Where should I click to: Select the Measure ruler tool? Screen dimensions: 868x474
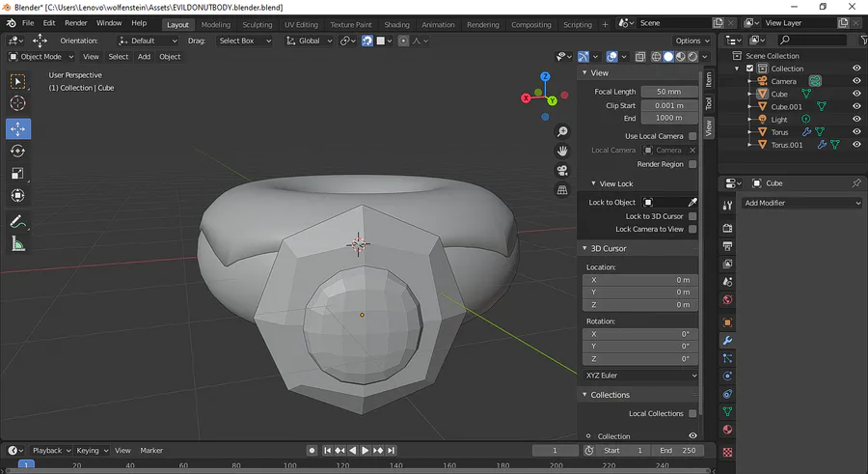[x=17, y=244]
